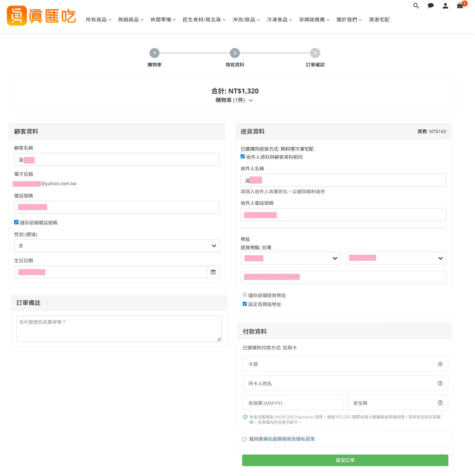
Task: Toggle 儲存這個電話號碼 checkbox
Action: (x=17, y=222)
